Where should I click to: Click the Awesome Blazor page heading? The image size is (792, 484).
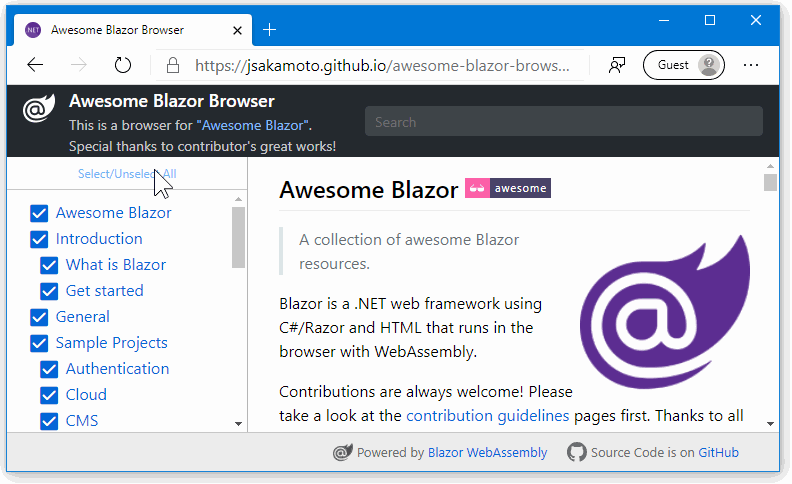coord(369,190)
